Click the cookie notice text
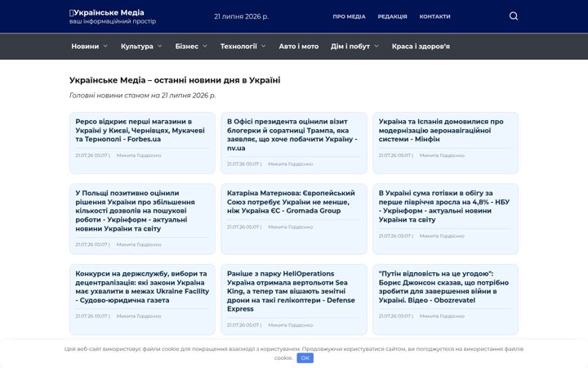The image size is (588, 368). (x=294, y=353)
